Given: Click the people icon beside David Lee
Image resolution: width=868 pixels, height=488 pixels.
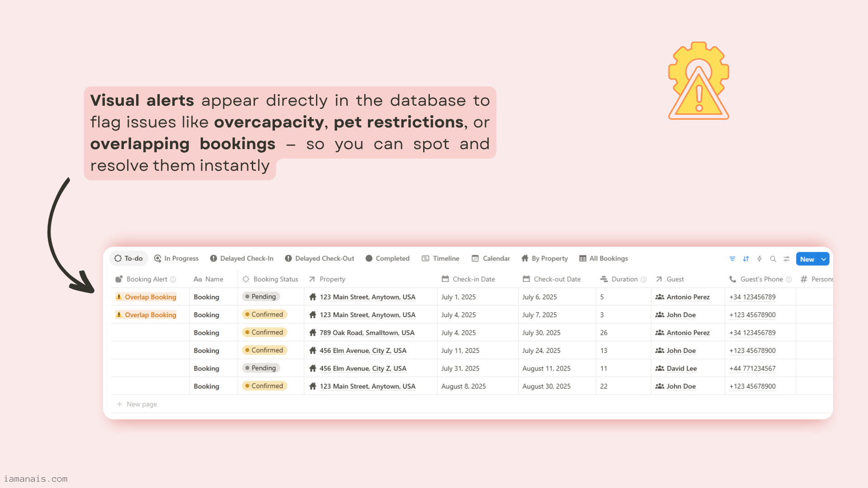Looking at the screenshot, I should click(660, 369).
